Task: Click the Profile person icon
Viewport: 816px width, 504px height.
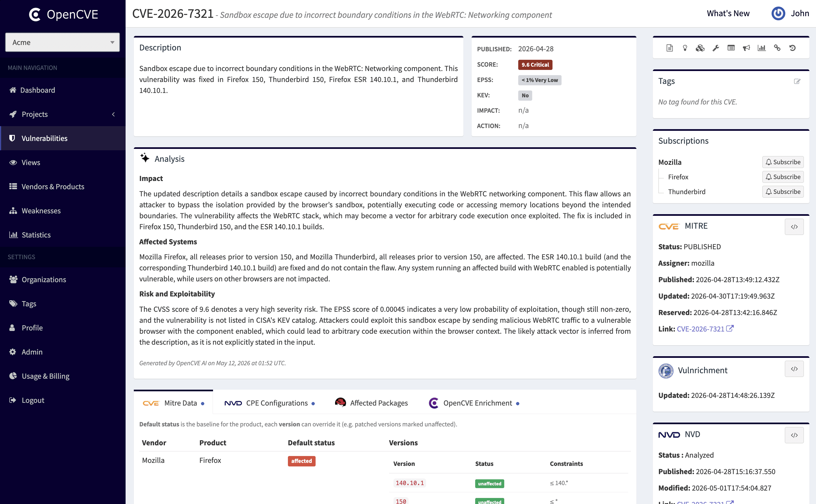Action: click(x=12, y=328)
